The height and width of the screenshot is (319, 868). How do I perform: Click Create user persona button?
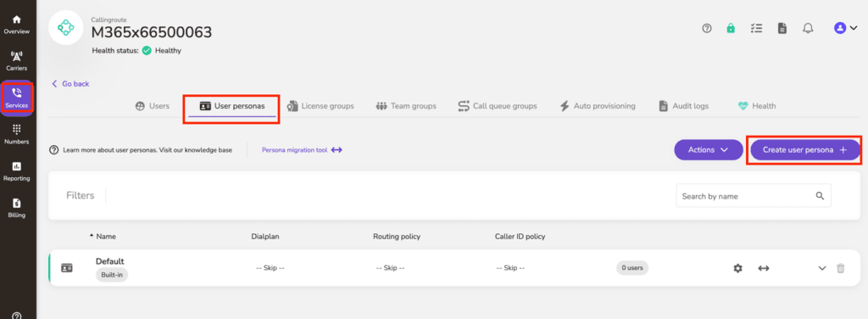click(x=804, y=149)
